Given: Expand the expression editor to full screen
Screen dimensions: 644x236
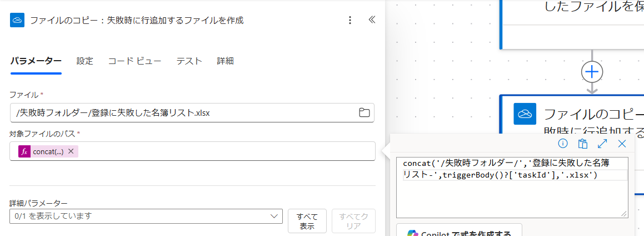Looking at the screenshot, I should [x=602, y=144].
